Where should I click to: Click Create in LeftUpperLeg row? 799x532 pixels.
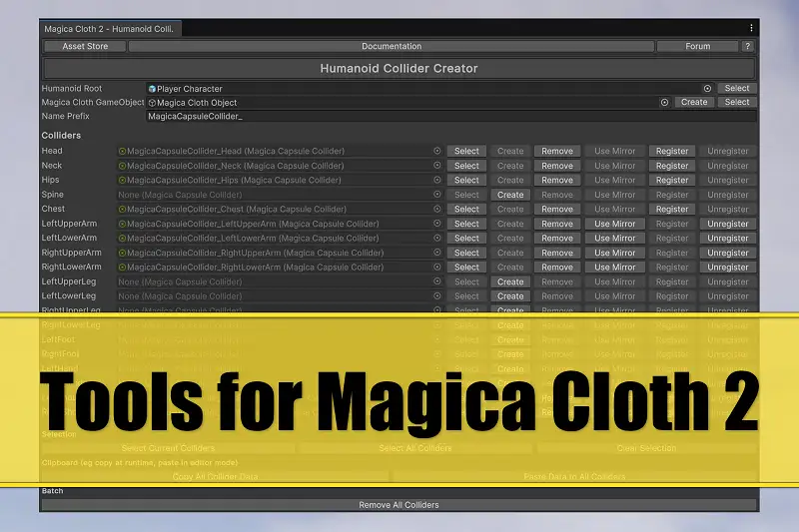point(510,281)
